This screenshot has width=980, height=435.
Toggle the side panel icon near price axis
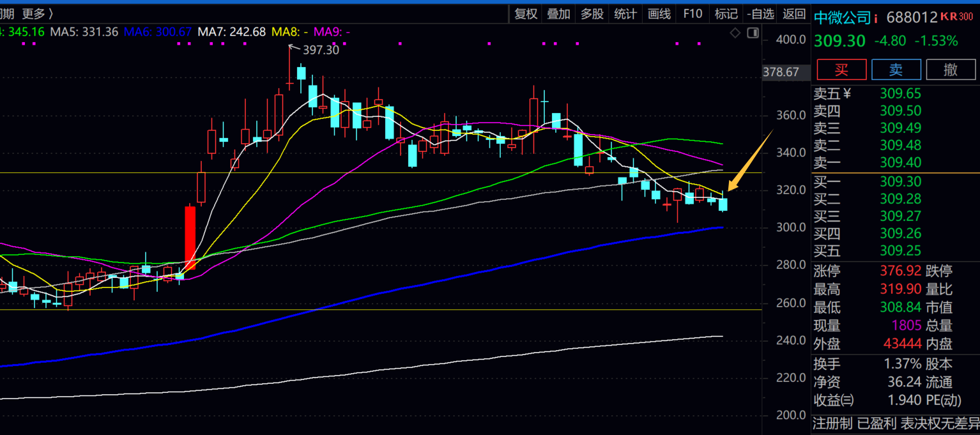point(753,33)
